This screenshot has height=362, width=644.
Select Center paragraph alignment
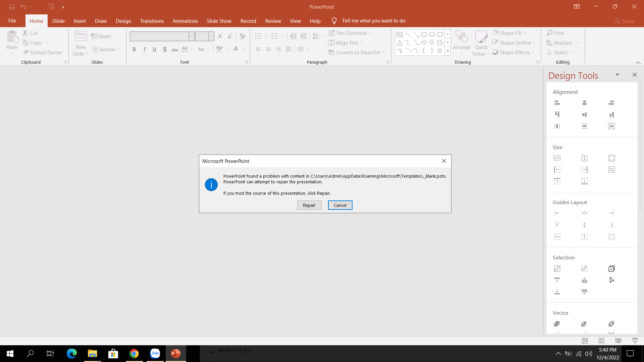tap(268, 49)
